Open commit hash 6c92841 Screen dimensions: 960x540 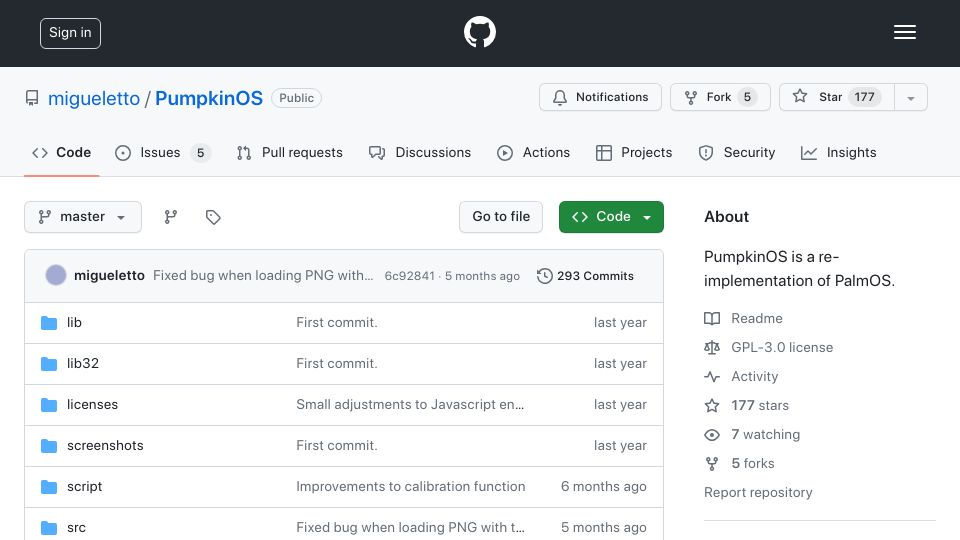pyautogui.click(x=410, y=276)
